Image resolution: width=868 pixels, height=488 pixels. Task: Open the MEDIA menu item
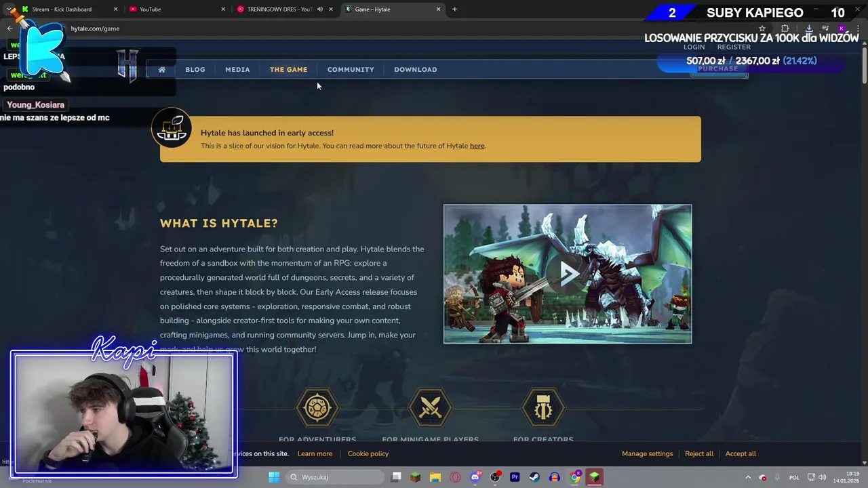(x=237, y=69)
